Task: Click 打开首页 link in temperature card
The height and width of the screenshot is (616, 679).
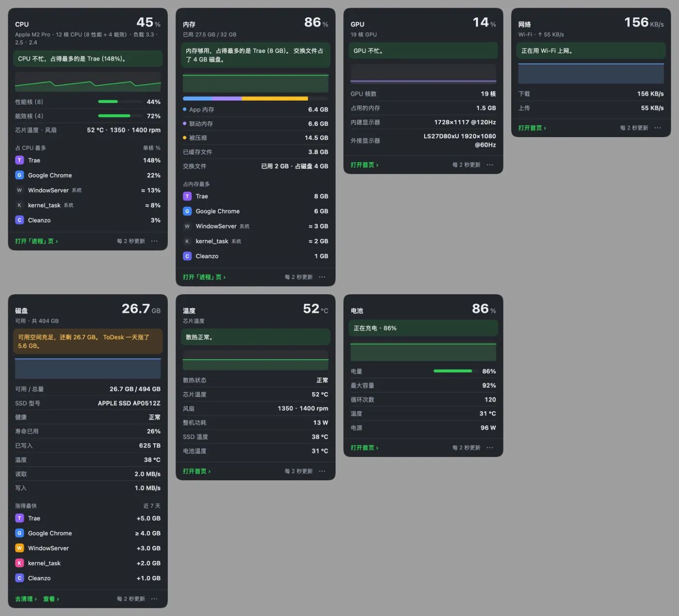Action: (196, 471)
